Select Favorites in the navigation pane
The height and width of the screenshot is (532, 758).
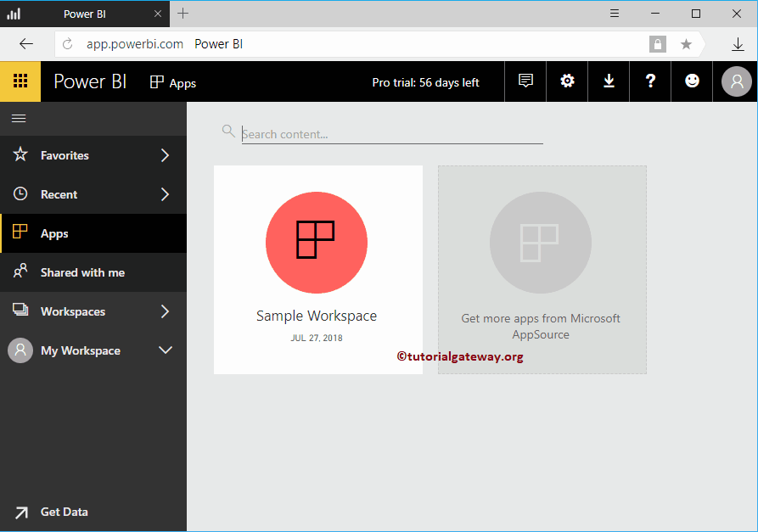coord(93,155)
